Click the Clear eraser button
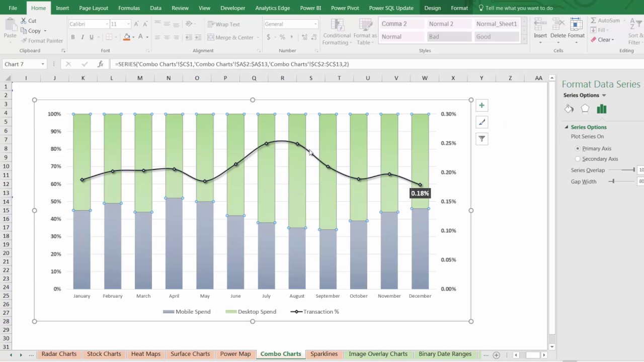The height and width of the screenshot is (362, 644). [x=602, y=40]
